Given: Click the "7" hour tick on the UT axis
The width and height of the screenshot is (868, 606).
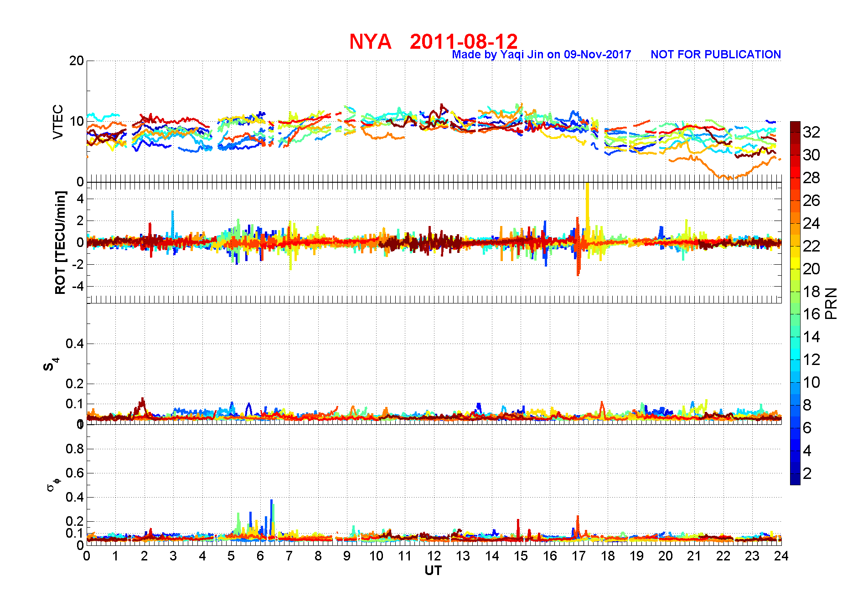Looking at the screenshot, I should coord(289,556).
